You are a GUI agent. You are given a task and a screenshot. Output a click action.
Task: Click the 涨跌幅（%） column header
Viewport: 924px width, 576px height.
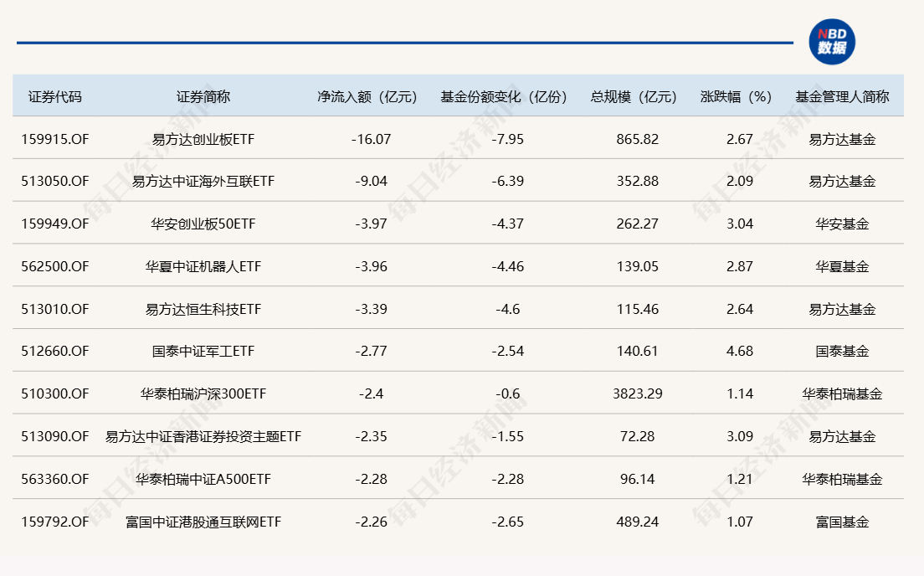(x=736, y=96)
